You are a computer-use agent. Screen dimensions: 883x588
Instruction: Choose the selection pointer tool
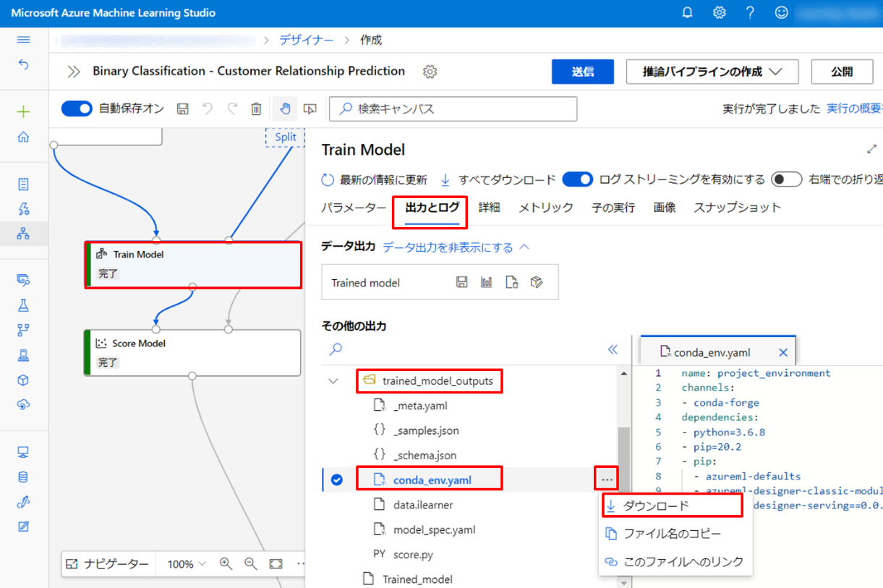coord(310,108)
